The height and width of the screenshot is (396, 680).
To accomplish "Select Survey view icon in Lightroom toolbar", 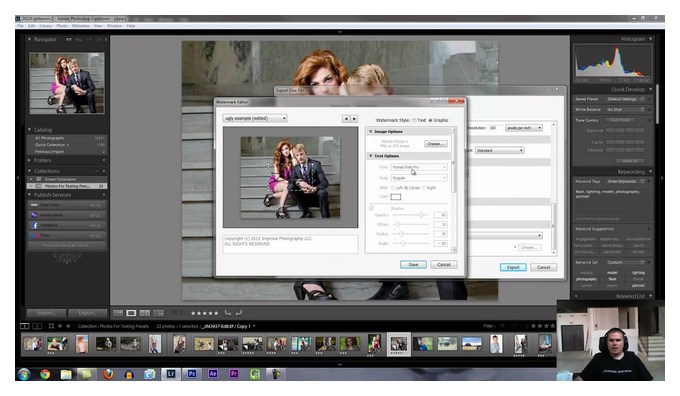I will coord(159,313).
